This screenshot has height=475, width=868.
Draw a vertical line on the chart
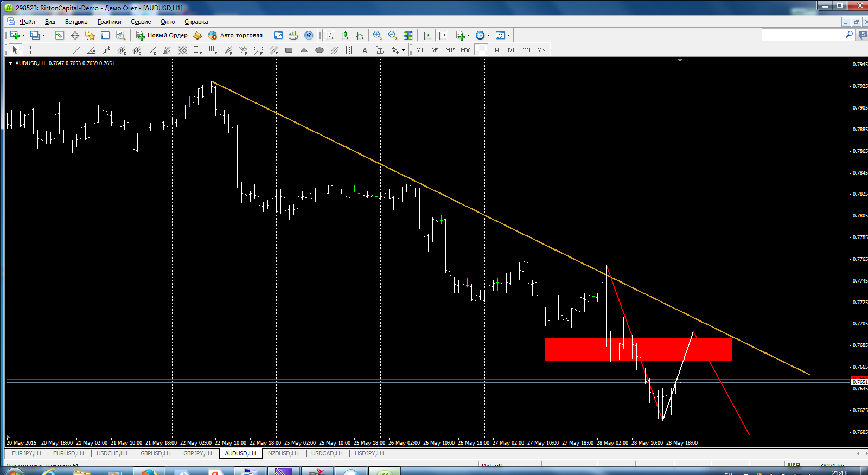point(46,50)
